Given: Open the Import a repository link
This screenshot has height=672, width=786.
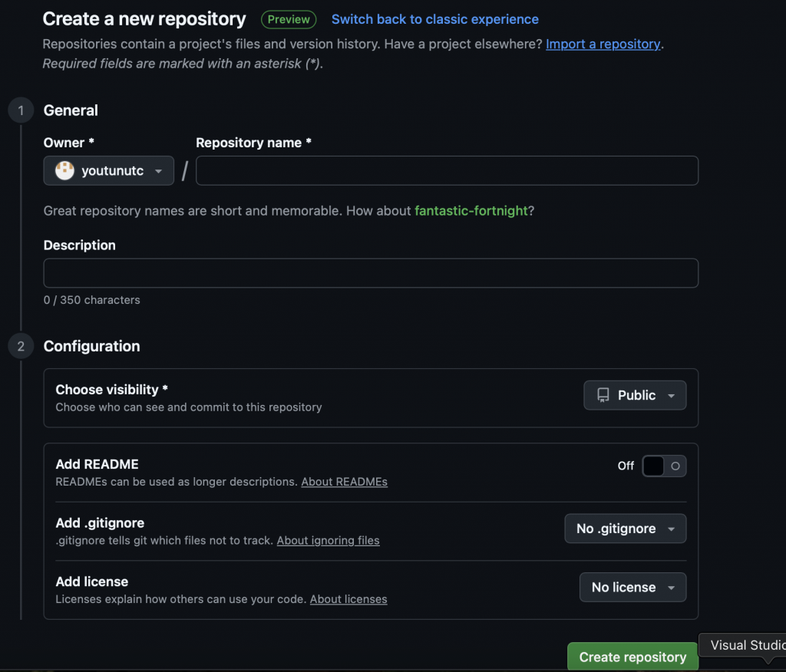Looking at the screenshot, I should (x=603, y=44).
